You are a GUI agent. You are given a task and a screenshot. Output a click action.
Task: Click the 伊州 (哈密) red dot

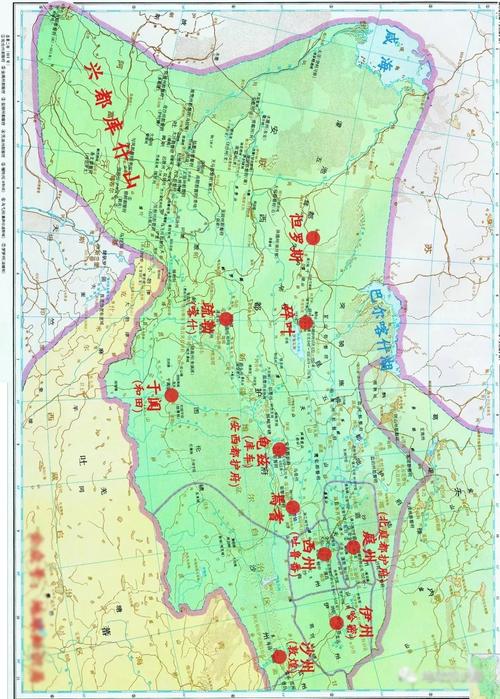[x=336, y=623]
